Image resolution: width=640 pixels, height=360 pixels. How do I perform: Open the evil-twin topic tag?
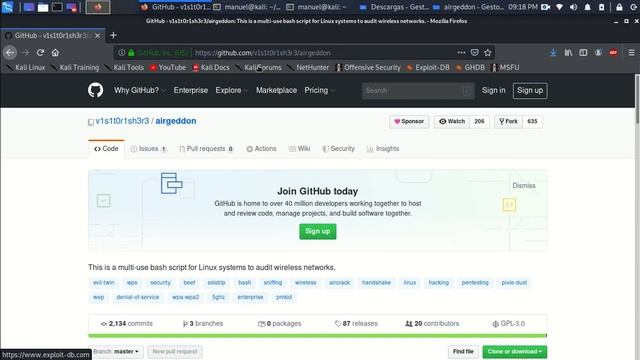tap(104, 282)
